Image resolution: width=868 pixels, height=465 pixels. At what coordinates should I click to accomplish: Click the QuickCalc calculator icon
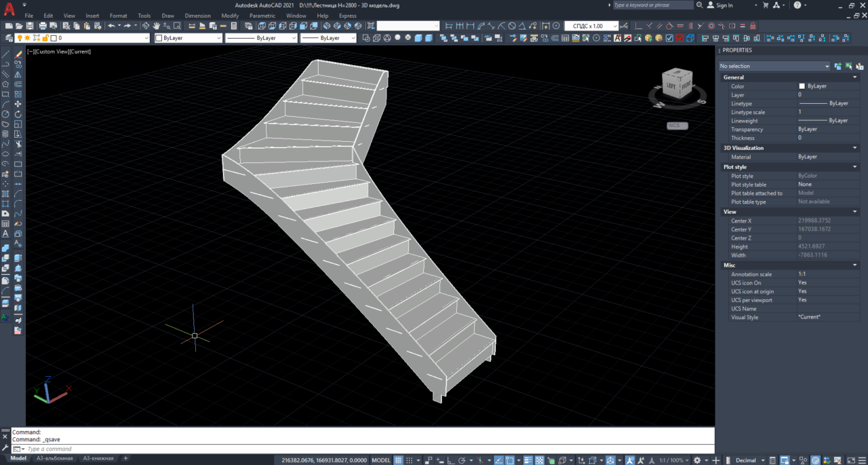[233, 26]
